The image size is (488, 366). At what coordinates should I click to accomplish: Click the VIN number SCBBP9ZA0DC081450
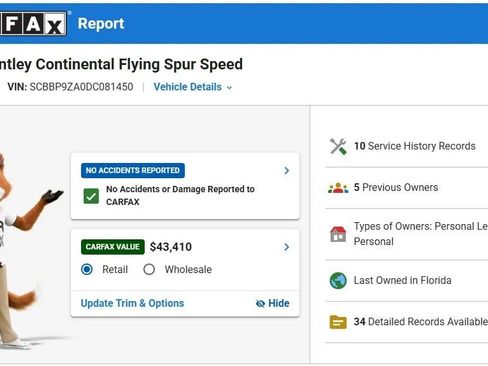(81, 87)
